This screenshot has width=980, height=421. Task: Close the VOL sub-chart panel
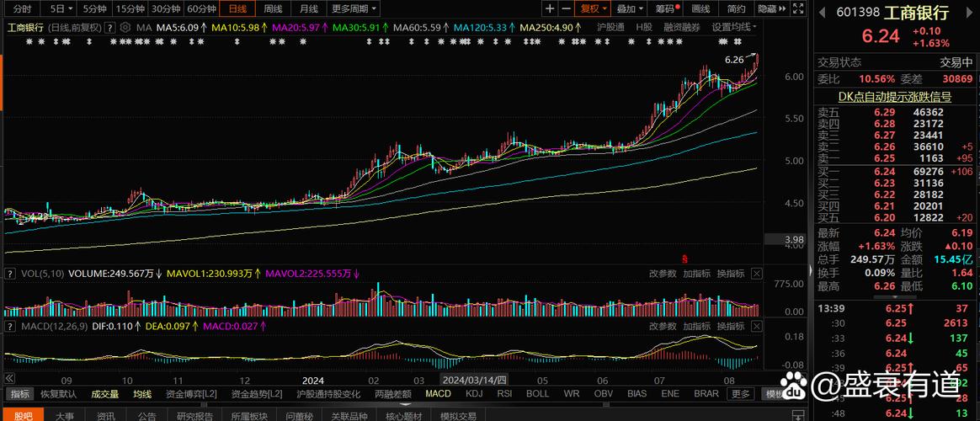[756, 274]
